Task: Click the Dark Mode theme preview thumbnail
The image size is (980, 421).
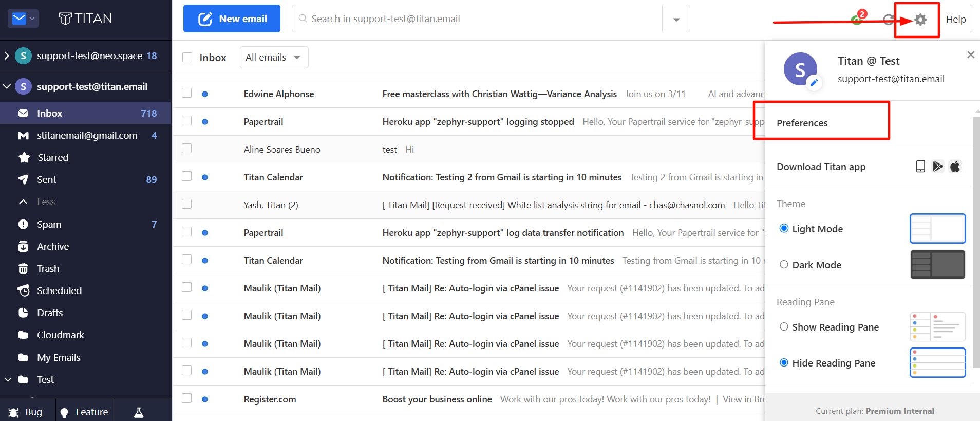Action: [x=937, y=264]
